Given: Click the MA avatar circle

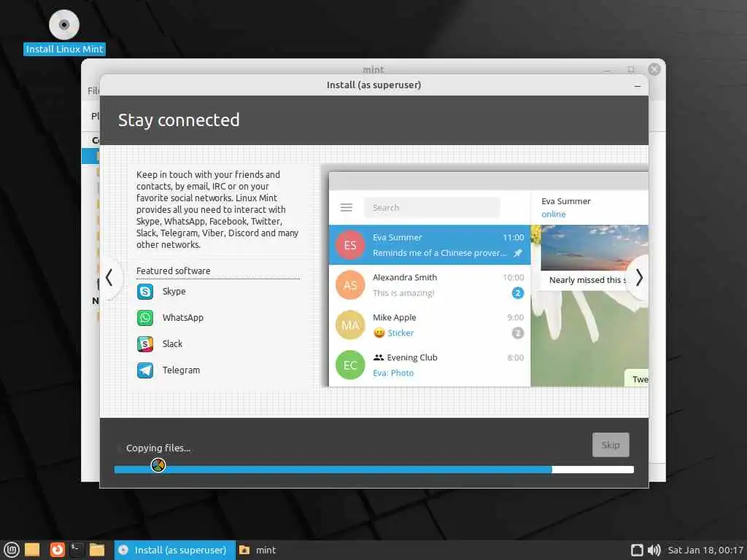Looking at the screenshot, I should pos(350,324).
